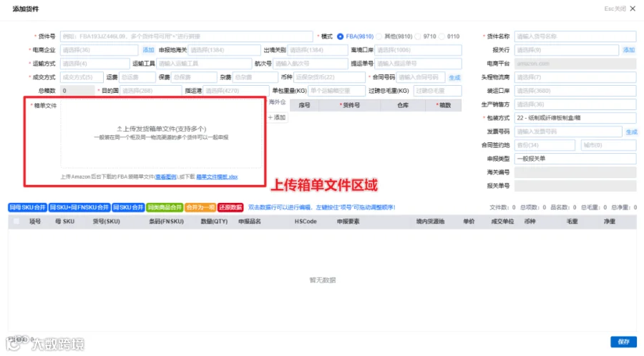Click the red 还原数据 button
This screenshot has width=644, height=356.
(x=230, y=207)
